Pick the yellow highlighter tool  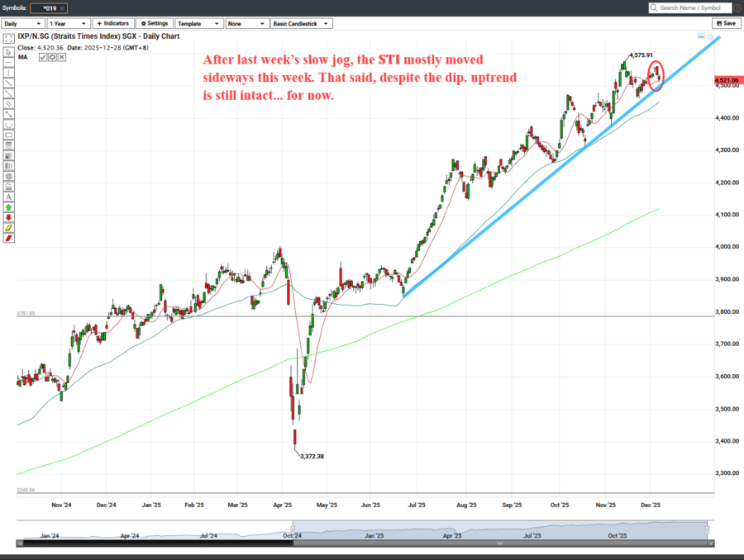point(8,228)
